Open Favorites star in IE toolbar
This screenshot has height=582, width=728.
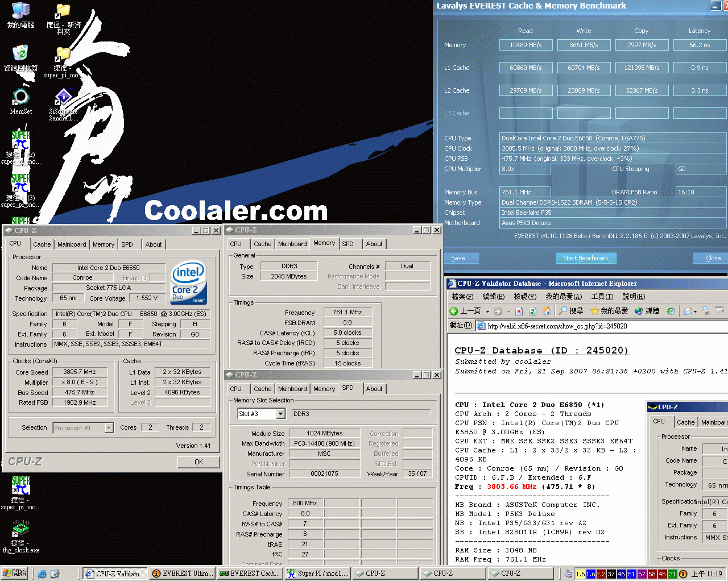tap(609, 311)
